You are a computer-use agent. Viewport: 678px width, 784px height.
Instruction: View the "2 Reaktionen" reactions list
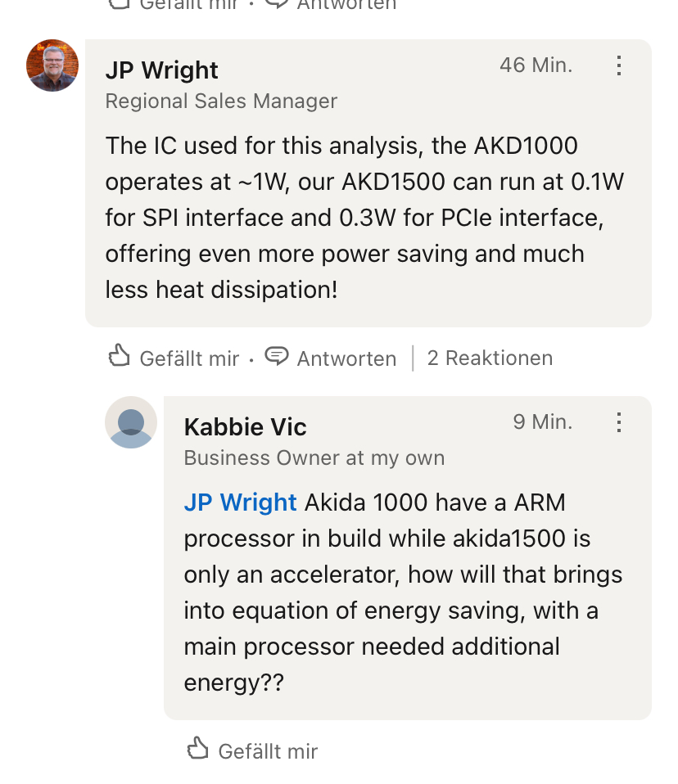490,358
